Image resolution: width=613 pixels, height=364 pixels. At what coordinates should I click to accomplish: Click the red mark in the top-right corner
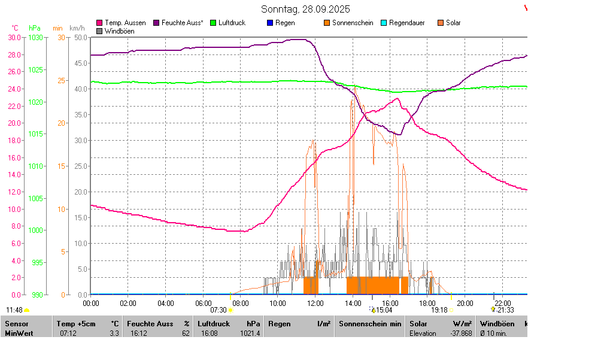pyautogui.click(x=526, y=8)
